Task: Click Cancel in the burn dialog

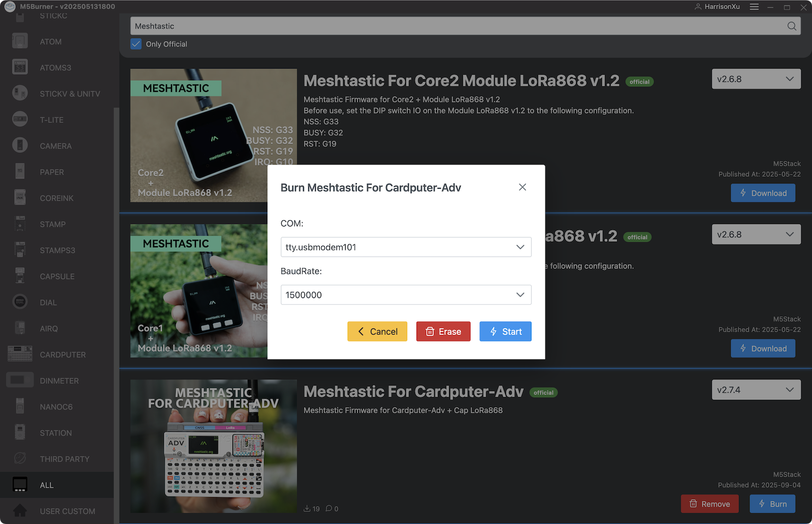Action: point(377,332)
